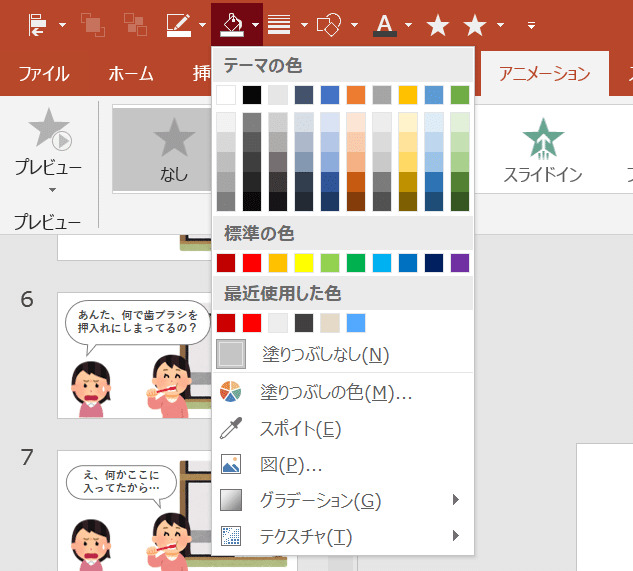The image size is (633, 571).
Task: Choose the purple standard color swatch
Action: (460, 263)
